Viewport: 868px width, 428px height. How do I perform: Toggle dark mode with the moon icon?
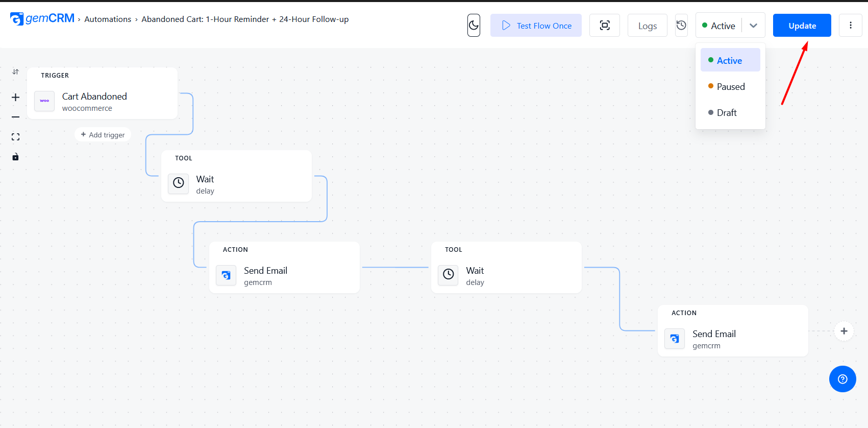(474, 26)
